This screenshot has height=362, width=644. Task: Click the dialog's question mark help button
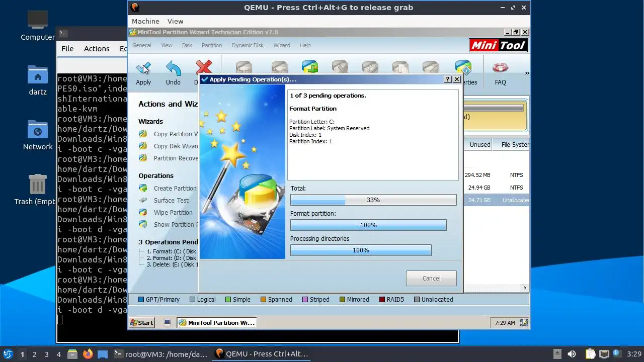tap(448, 79)
